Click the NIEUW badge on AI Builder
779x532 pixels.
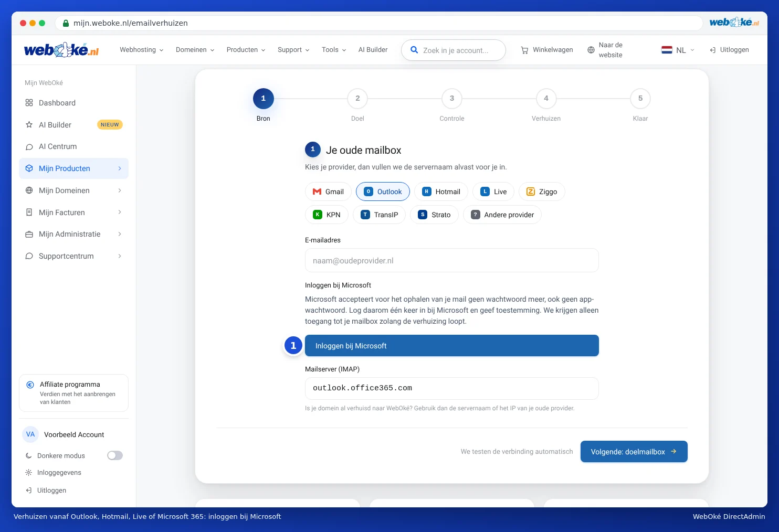point(110,125)
